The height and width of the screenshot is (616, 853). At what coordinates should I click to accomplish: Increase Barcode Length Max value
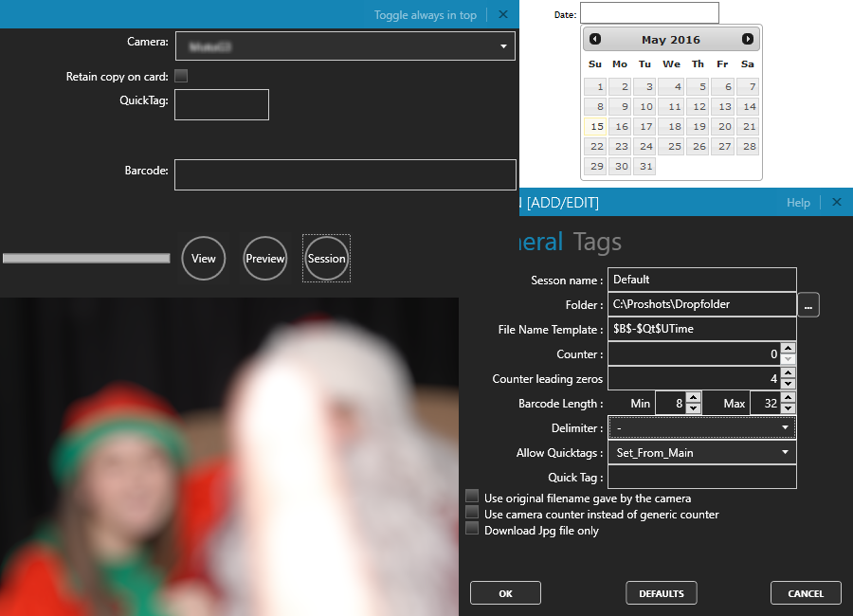point(788,398)
